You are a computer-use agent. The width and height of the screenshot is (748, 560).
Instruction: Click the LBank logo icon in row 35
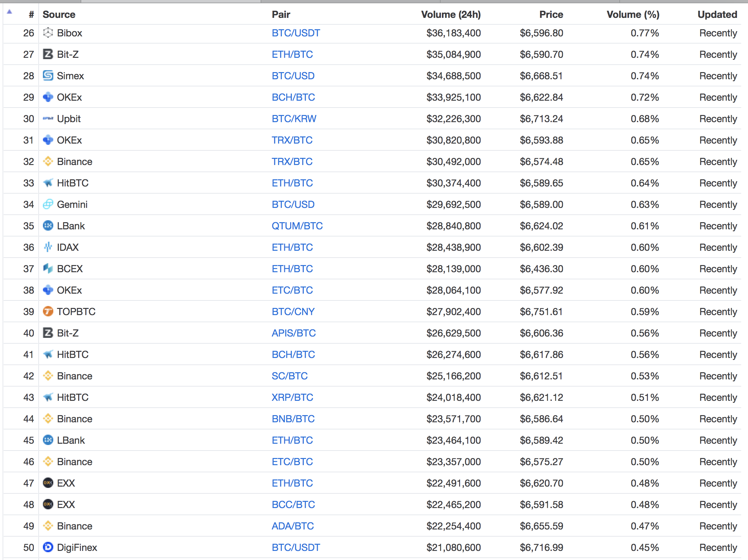pyautogui.click(x=48, y=226)
